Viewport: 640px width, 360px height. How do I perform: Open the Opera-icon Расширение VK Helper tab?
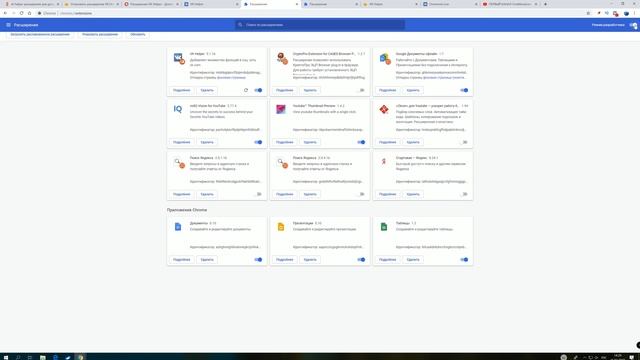[x=152, y=4]
